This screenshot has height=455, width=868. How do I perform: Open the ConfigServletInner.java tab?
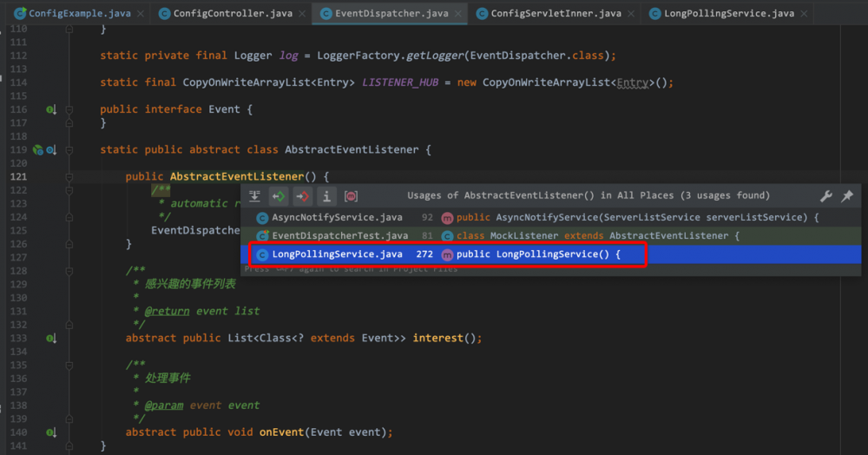coord(556,13)
